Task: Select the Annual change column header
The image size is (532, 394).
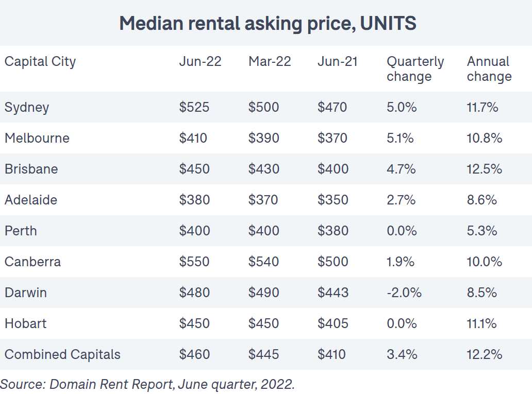Action: [489, 69]
